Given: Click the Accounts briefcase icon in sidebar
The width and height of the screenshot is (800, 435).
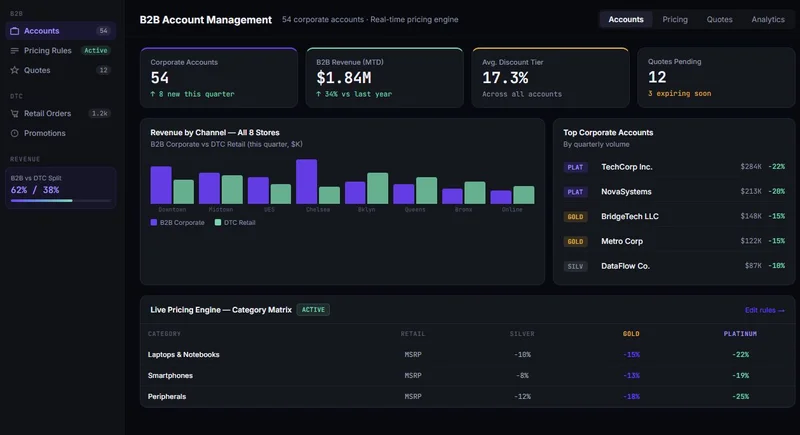Looking at the screenshot, I should click(15, 31).
